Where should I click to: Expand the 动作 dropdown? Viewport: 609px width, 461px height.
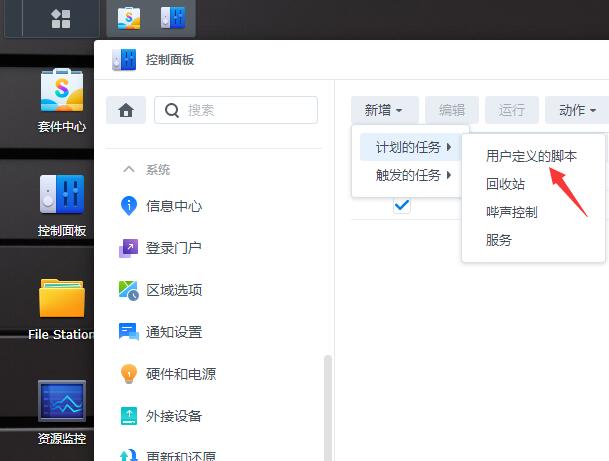click(x=577, y=110)
